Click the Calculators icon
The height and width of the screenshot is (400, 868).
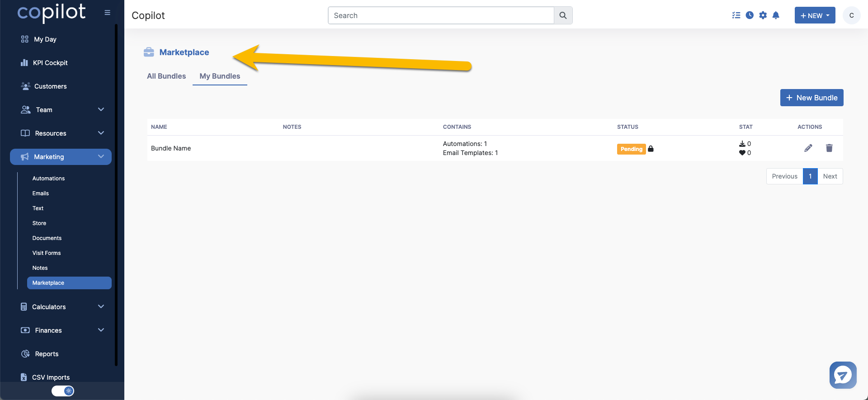pyautogui.click(x=24, y=306)
